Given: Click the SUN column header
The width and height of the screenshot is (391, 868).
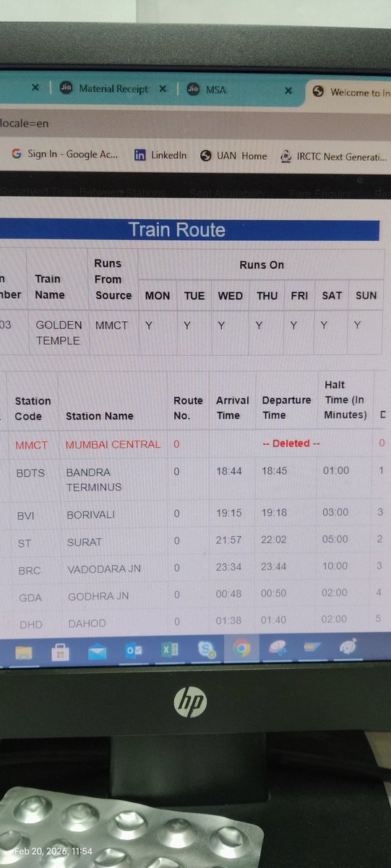Looking at the screenshot, I should click(x=366, y=295).
